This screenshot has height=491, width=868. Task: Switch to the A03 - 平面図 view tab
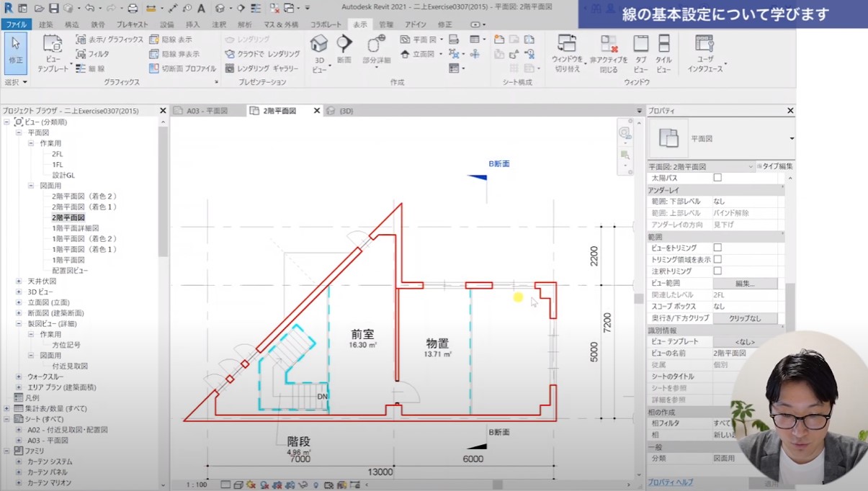206,111
